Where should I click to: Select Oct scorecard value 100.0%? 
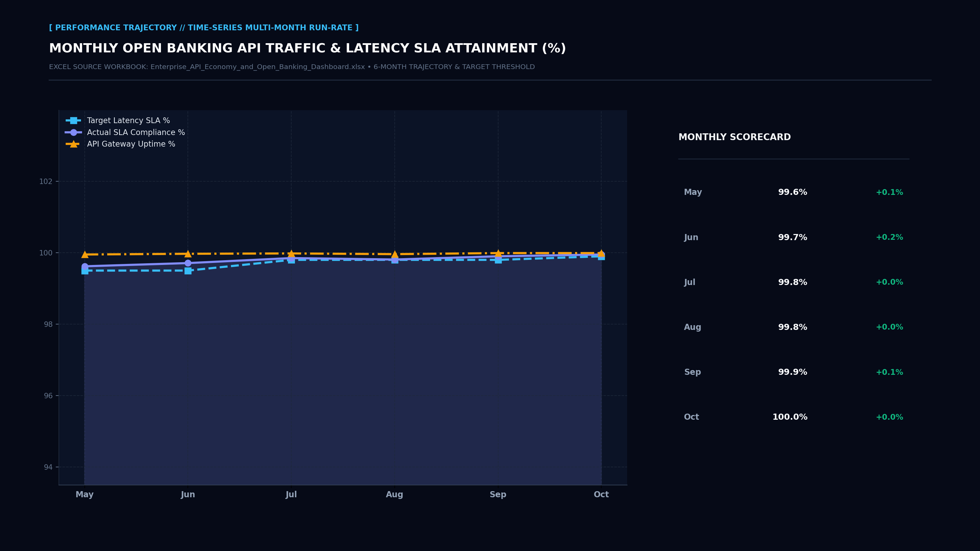(x=790, y=417)
